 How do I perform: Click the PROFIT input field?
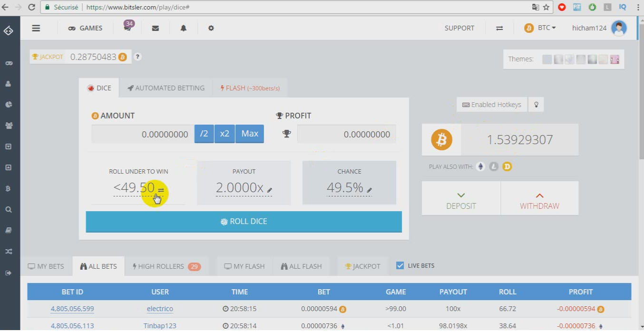point(346,134)
